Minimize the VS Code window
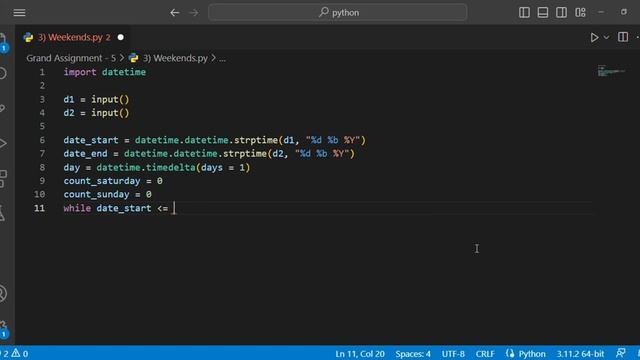This screenshot has height=360, width=640. pos(601,12)
